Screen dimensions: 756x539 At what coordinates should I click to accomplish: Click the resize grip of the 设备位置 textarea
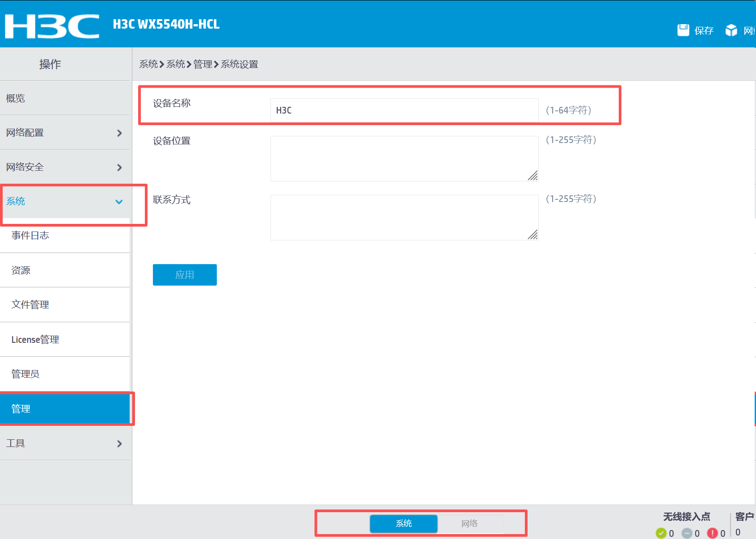point(532,175)
